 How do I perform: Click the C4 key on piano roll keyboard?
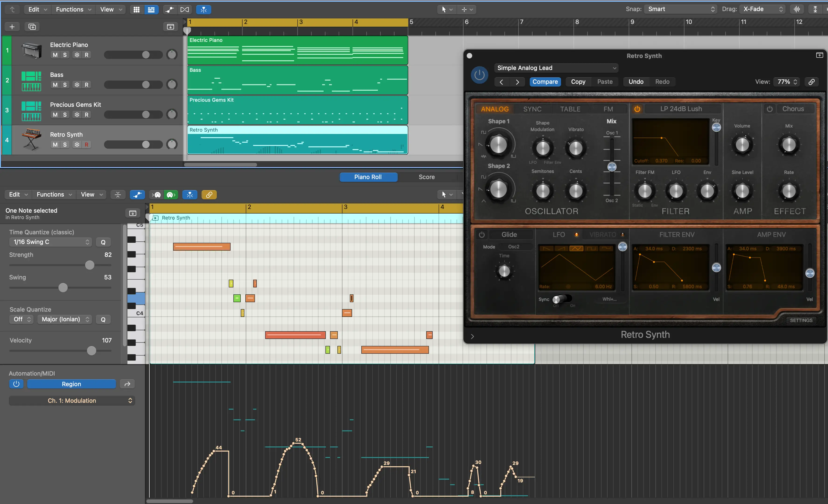(x=136, y=313)
